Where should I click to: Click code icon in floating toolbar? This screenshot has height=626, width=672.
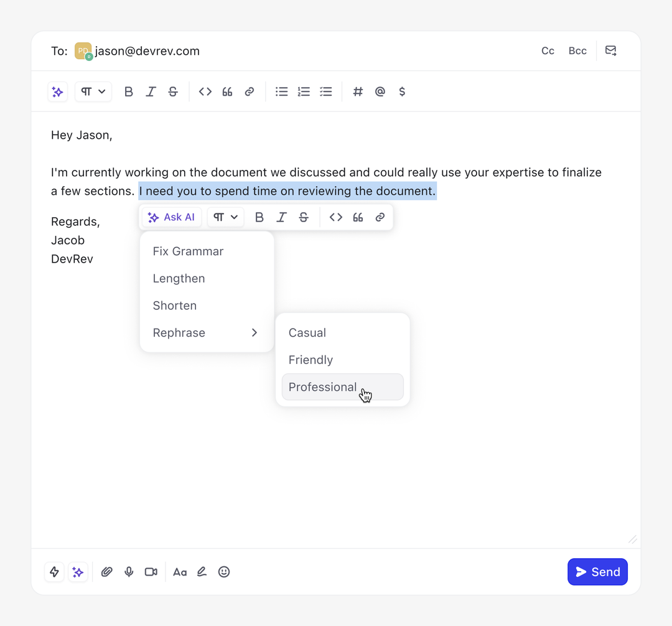(336, 217)
